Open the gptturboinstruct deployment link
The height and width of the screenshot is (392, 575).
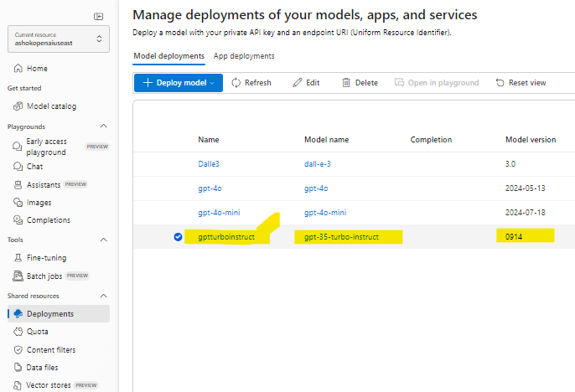(226, 237)
